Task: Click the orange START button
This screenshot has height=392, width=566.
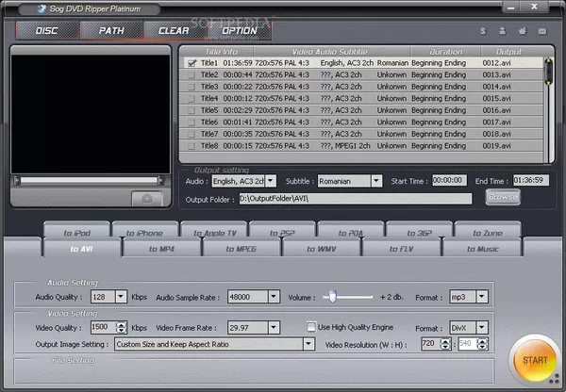Action: pyautogui.click(x=535, y=360)
